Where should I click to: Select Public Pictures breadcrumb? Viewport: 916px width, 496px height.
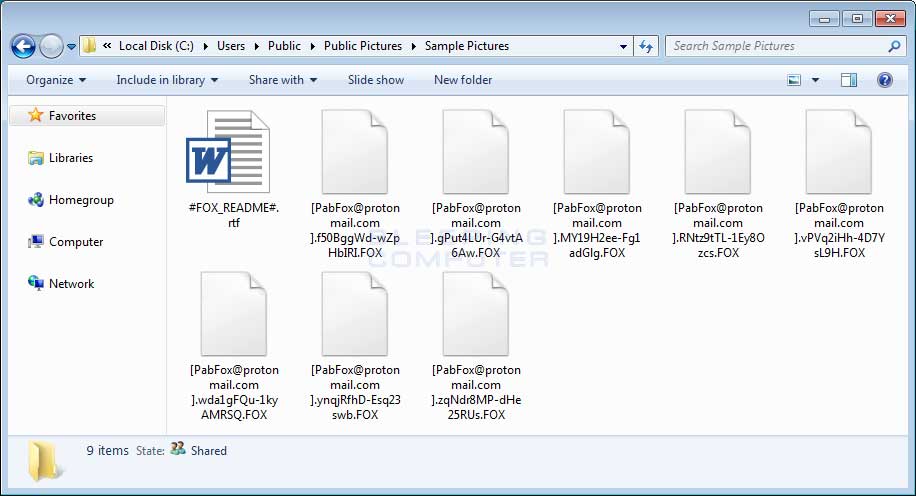(363, 46)
